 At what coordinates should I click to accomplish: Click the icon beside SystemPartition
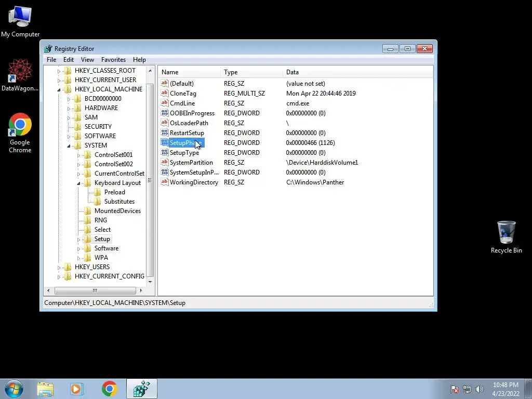pyautogui.click(x=165, y=162)
